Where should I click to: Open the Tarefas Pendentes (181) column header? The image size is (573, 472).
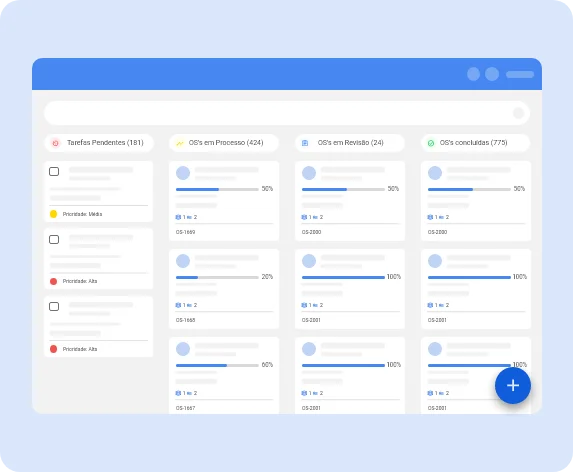click(x=99, y=143)
